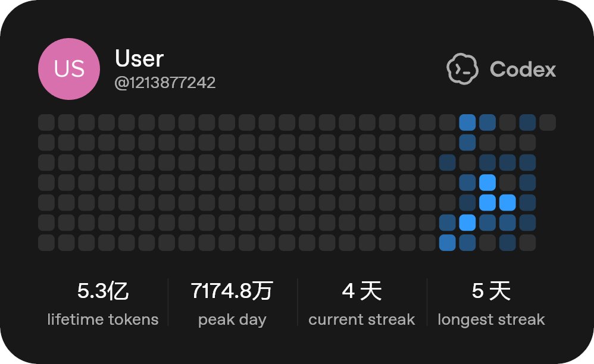Click the Codex brand name text
594x364 pixels.
tap(523, 69)
